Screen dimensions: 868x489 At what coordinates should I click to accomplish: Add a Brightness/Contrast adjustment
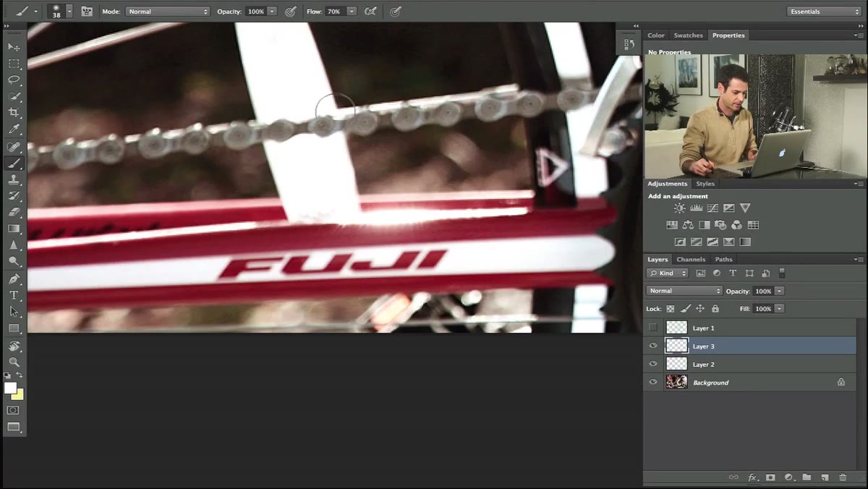click(679, 208)
